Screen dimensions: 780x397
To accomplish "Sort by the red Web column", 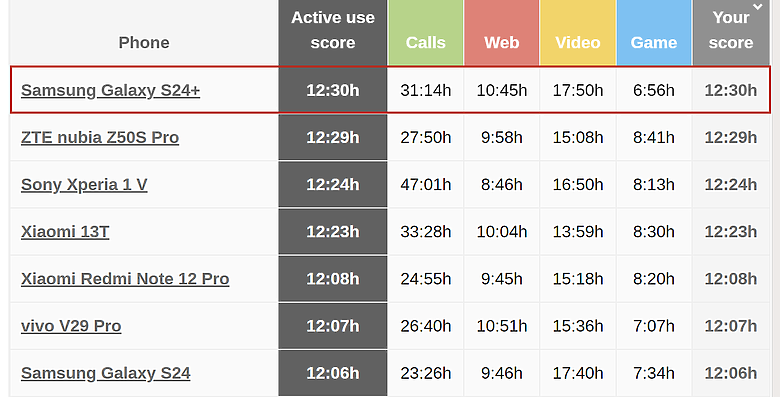I will coord(501,32).
